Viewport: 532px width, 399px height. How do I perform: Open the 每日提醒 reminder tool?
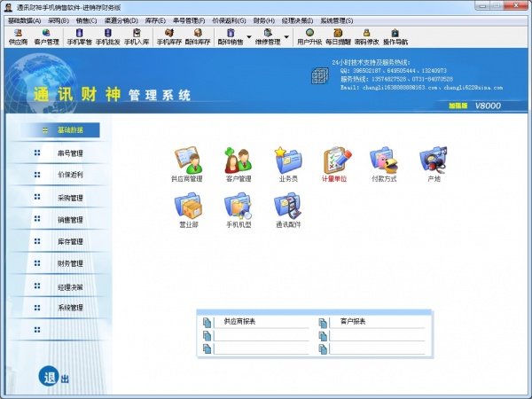point(338,36)
